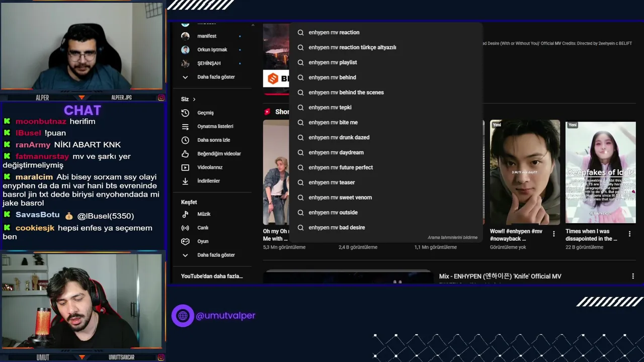Open options for Times when I was short
644x362 pixels.
[629, 234]
